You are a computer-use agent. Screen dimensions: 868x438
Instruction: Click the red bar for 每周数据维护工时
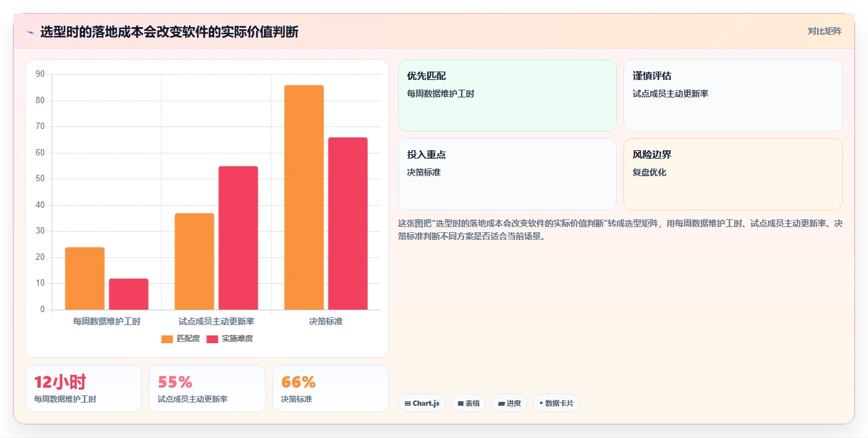128,294
